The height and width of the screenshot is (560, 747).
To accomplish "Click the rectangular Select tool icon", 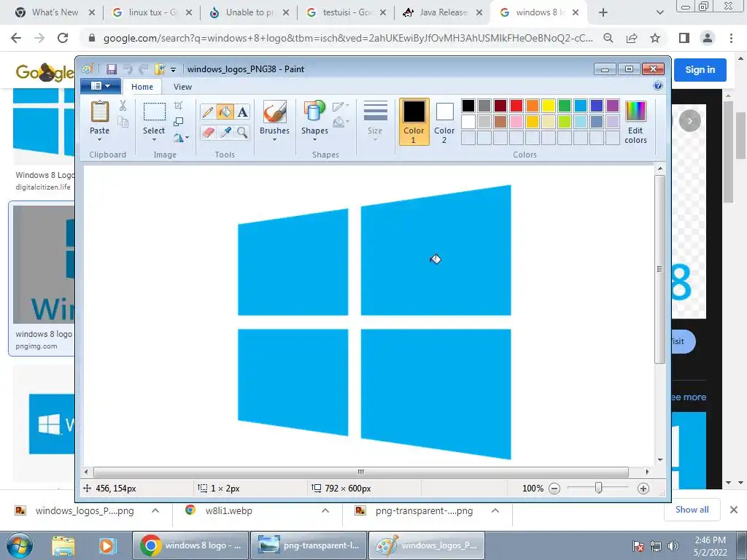I will (155, 112).
